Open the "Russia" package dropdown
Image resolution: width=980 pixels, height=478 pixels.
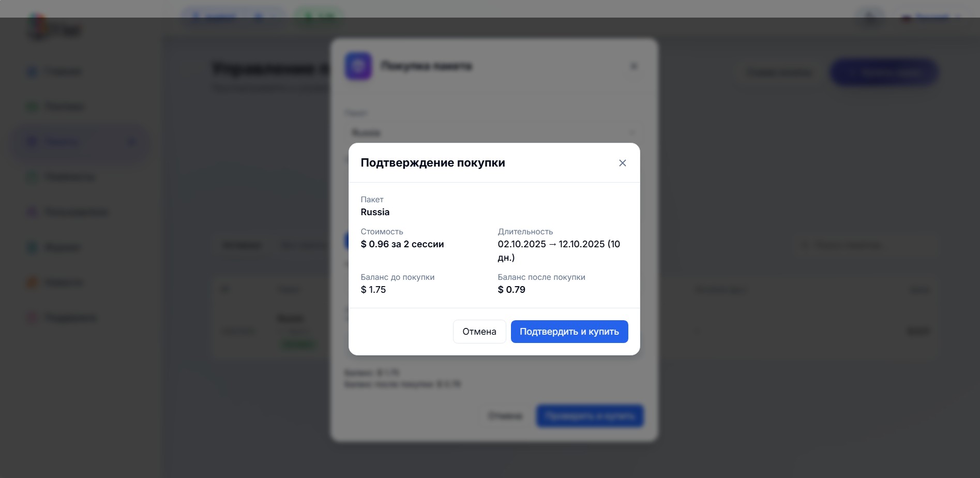(492, 132)
